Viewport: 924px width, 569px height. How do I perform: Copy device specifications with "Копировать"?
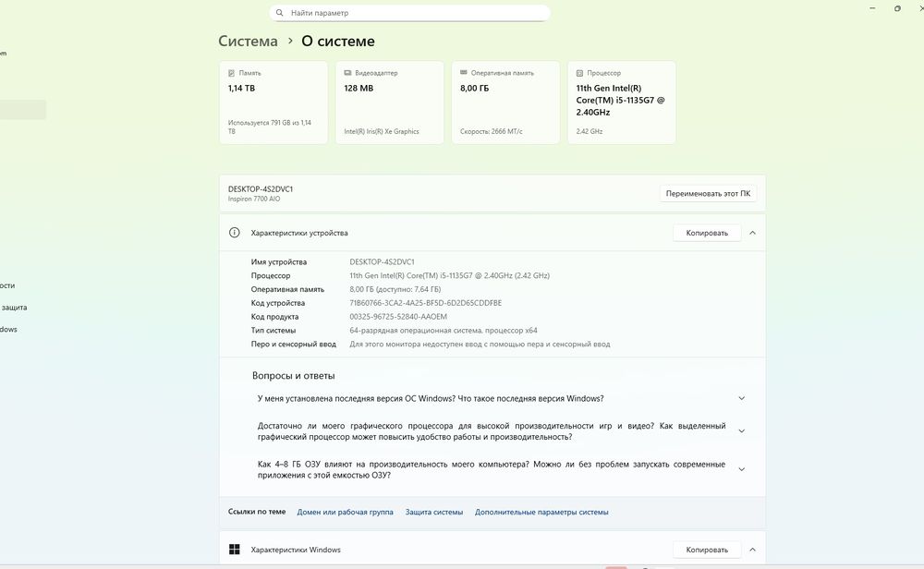tap(707, 233)
